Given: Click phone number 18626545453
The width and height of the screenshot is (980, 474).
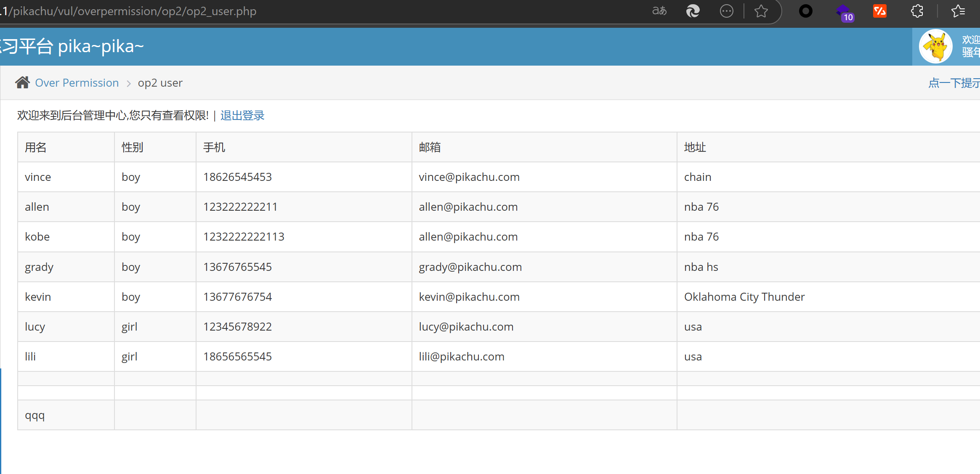Looking at the screenshot, I should click(238, 177).
